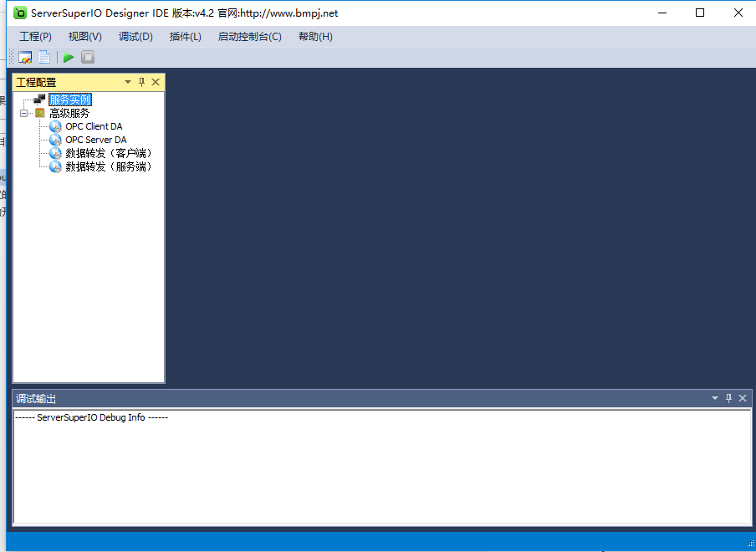This screenshot has width=756, height=552.
Task: Click the toolbar drag grip handle
Action: [12, 58]
